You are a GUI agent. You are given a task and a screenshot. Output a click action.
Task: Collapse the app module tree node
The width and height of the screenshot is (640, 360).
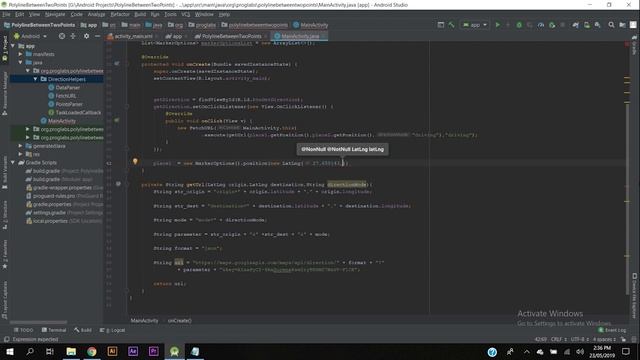13,46
